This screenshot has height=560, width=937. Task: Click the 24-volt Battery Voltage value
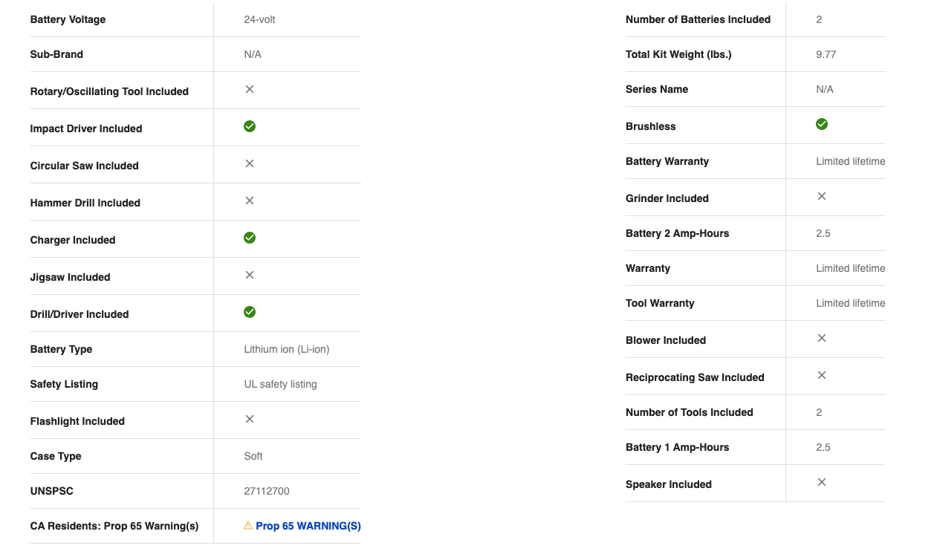tap(259, 19)
